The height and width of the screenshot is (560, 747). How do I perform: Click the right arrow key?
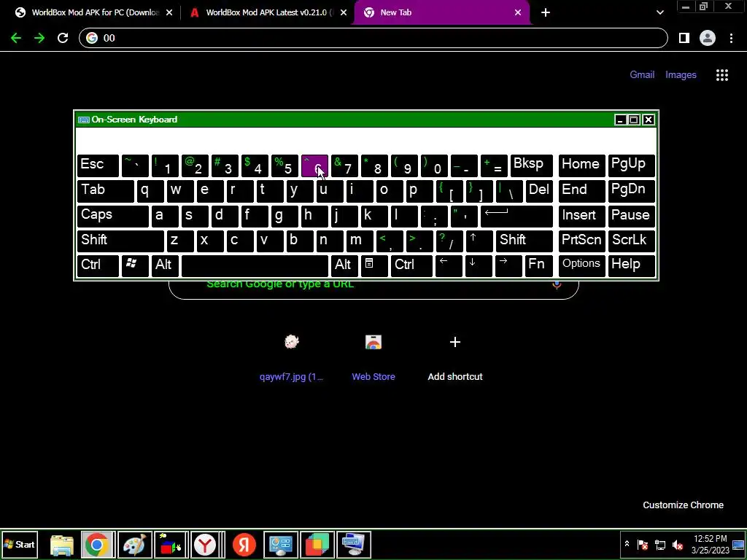point(508,265)
